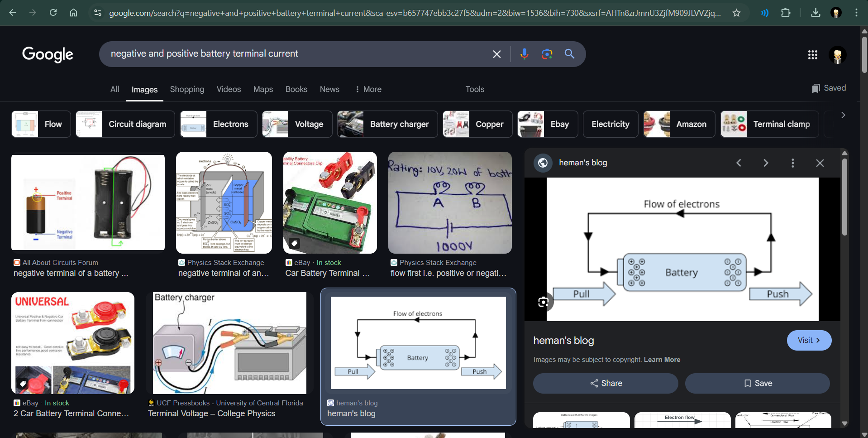Image resolution: width=868 pixels, height=438 pixels.
Task: Open the Google apps grid
Action: point(812,55)
